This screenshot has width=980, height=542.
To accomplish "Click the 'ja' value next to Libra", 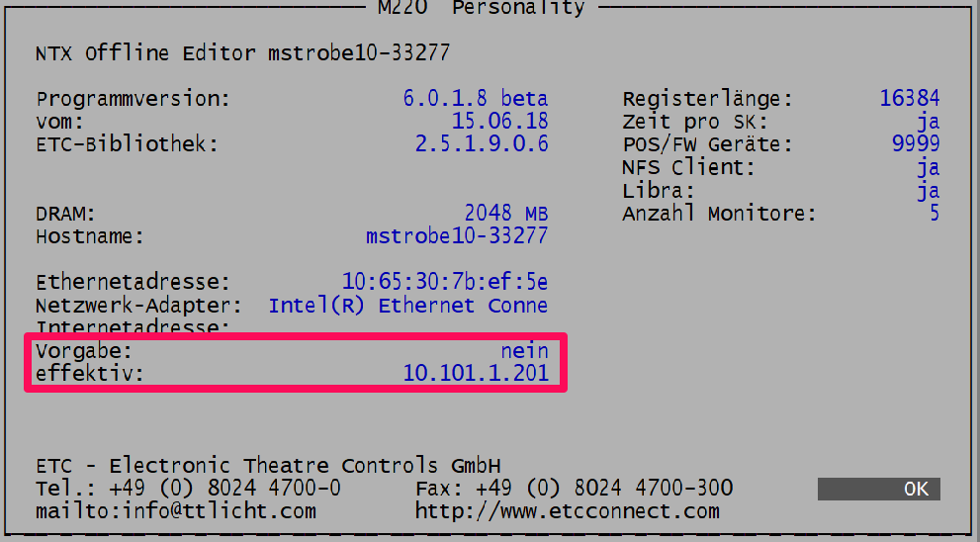I will [x=927, y=191].
